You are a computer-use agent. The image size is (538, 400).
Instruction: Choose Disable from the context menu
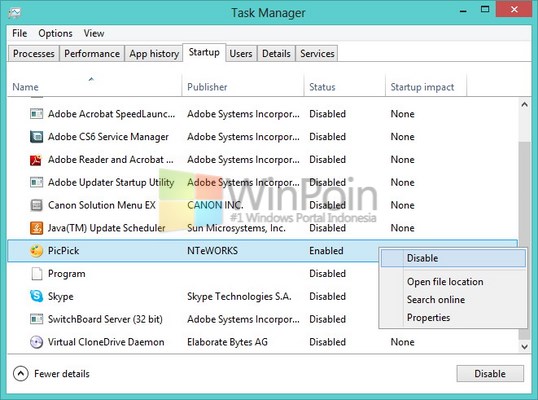tap(453, 258)
